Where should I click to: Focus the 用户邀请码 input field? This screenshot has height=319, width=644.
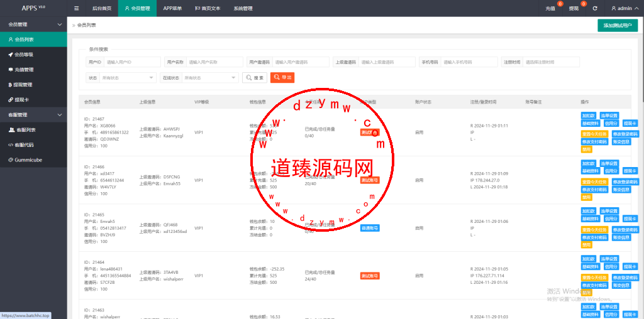click(x=301, y=62)
